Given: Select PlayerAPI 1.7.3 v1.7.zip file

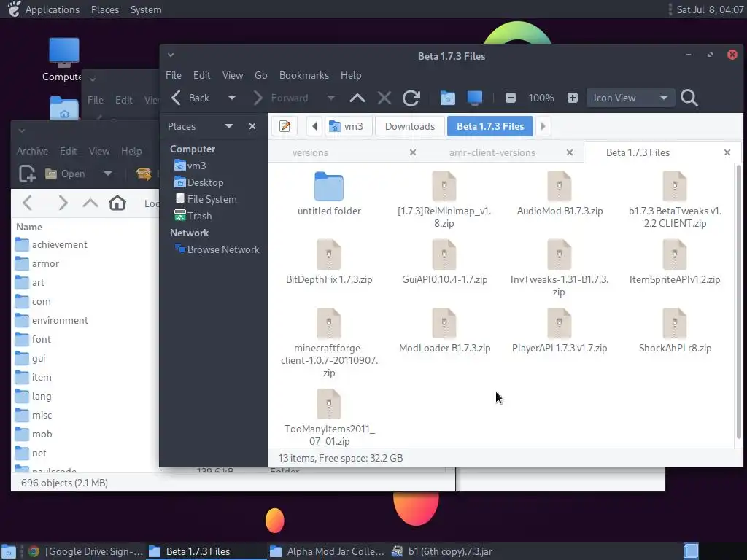Looking at the screenshot, I should click(x=560, y=323).
